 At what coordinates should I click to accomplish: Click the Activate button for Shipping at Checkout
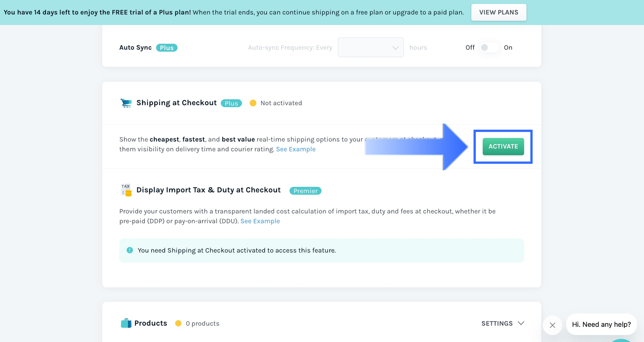click(503, 146)
